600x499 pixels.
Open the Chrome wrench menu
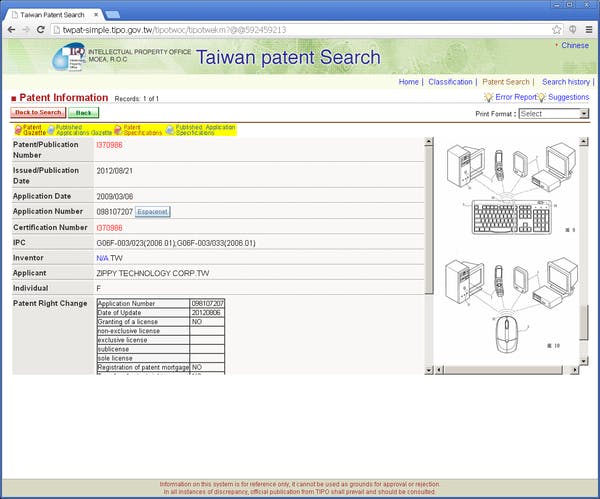[x=588, y=30]
